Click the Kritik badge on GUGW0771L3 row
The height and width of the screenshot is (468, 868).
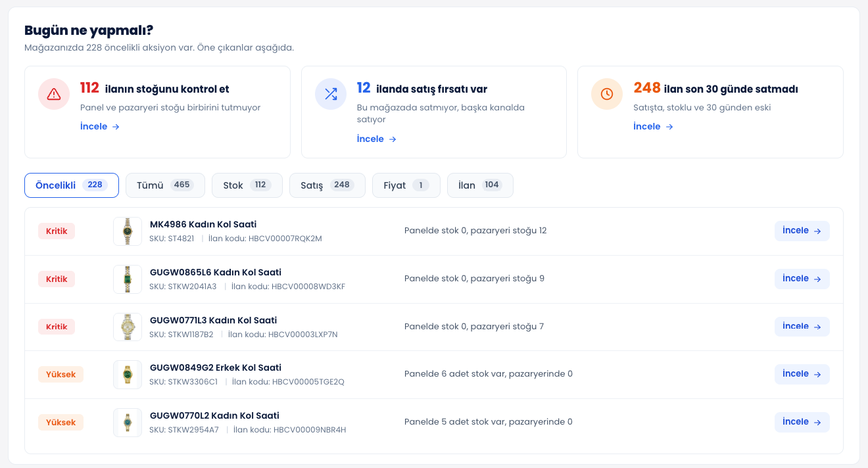[57, 327]
